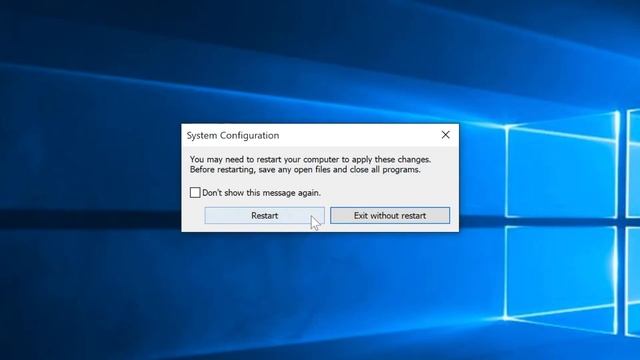The width and height of the screenshot is (640, 360).
Task: Click the Restart button
Action: click(x=264, y=216)
